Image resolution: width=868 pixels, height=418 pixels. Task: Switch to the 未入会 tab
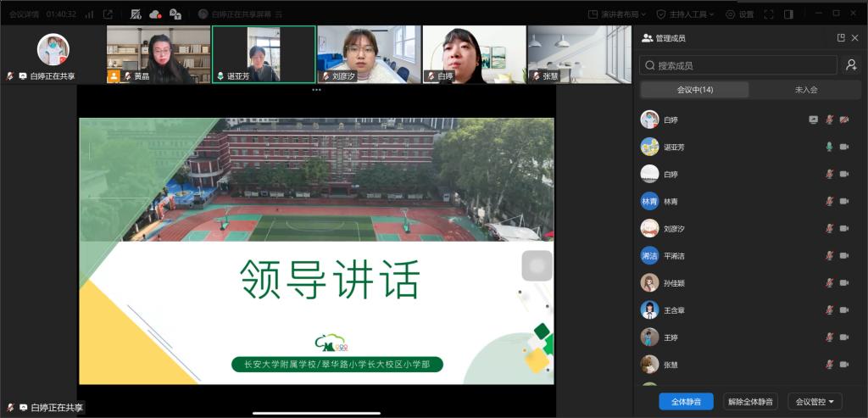point(804,90)
